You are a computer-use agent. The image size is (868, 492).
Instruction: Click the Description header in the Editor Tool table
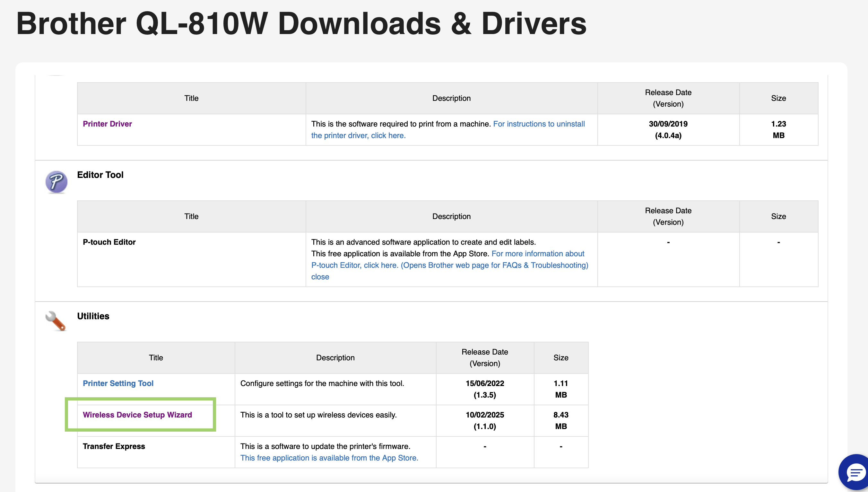coord(451,216)
